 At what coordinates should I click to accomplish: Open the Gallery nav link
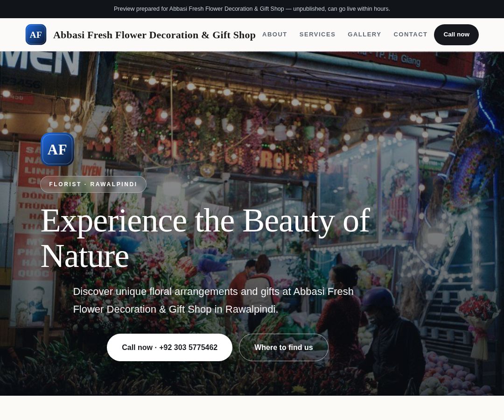364,35
